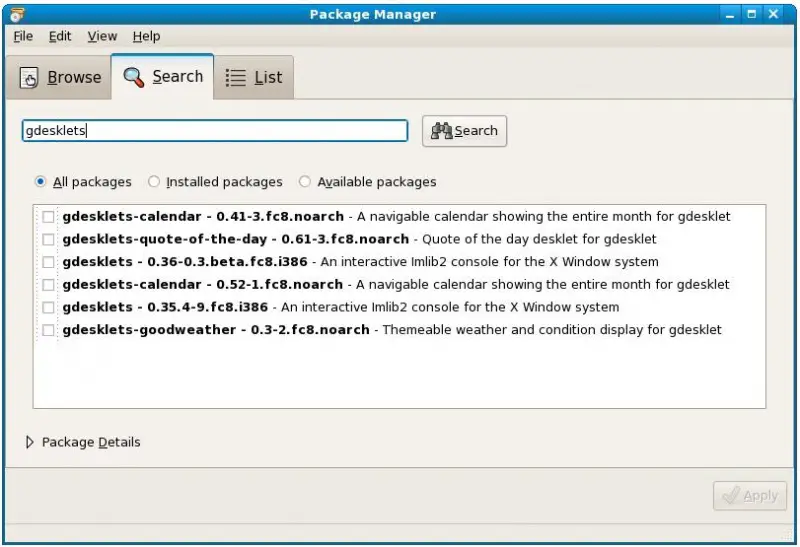The width and height of the screenshot is (800, 547).
Task: Click the Browse tab hand icon
Action: (x=30, y=78)
